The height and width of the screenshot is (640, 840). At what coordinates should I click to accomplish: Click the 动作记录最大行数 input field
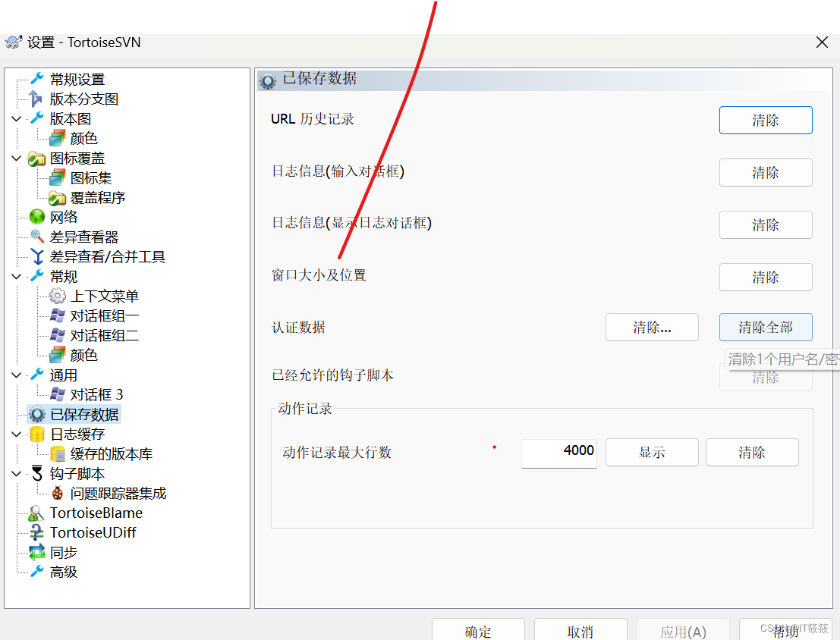click(558, 453)
